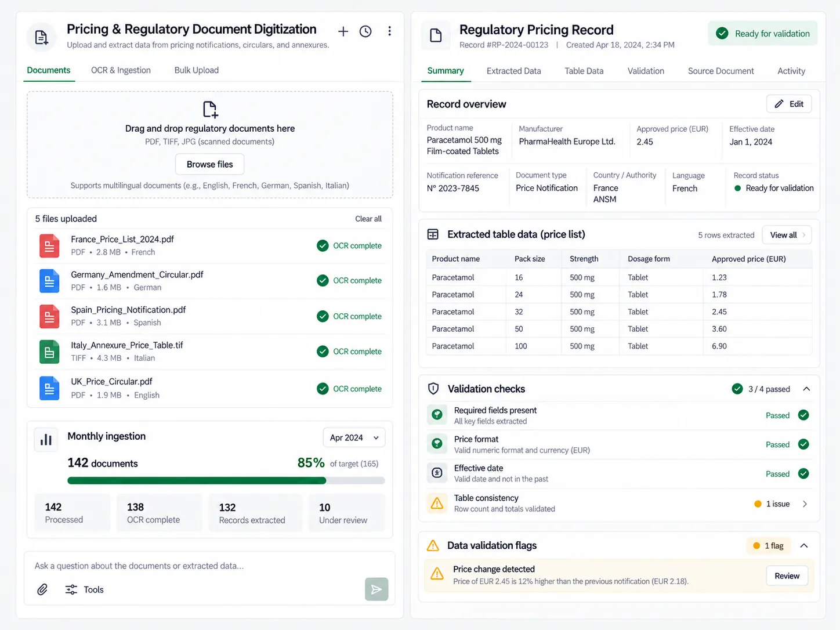
Task: Collapse the Data validation flags section
Action: point(804,545)
